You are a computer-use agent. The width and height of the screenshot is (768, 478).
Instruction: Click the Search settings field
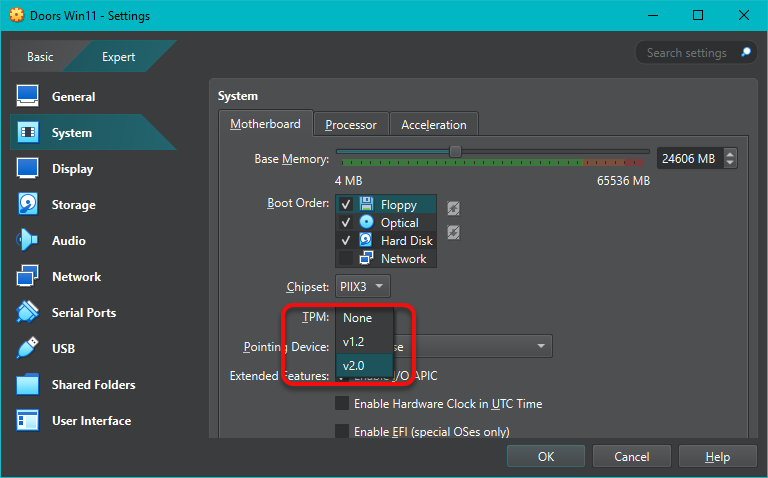[x=690, y=52]
